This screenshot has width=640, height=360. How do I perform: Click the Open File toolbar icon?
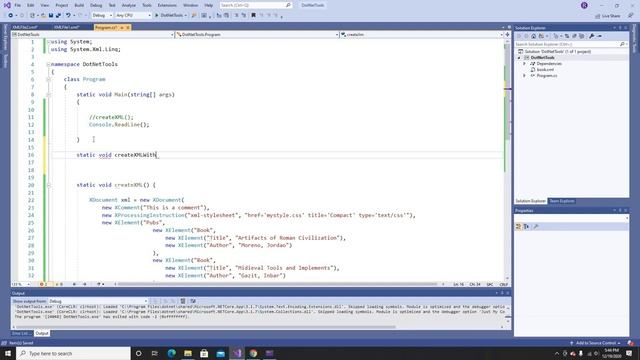tap(43, 16)
